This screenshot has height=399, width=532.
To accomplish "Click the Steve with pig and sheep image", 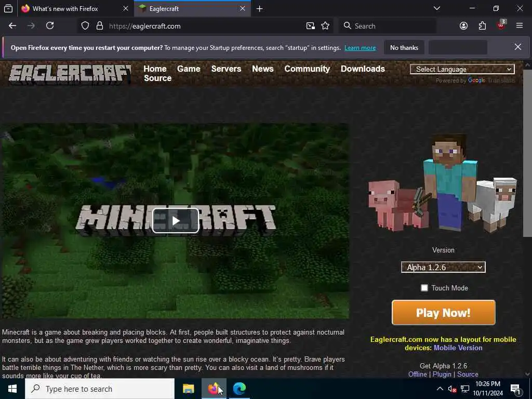I will pos(443,183).
